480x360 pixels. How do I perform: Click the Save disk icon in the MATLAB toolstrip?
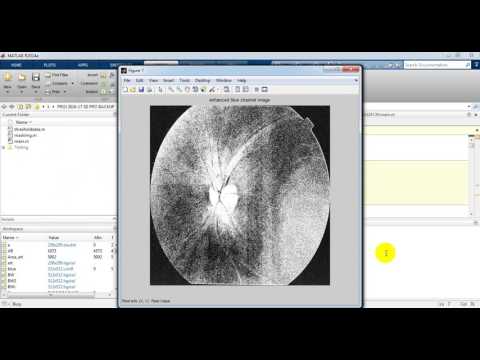[x=36, y=78]
